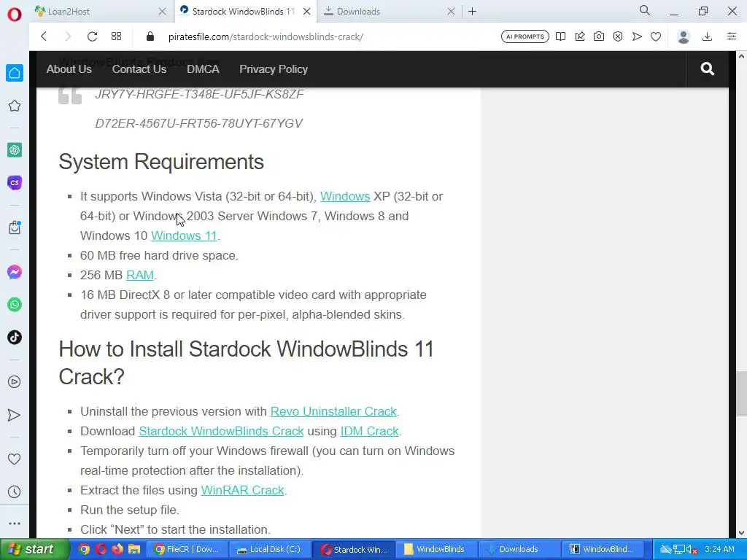Take a snapshot with camera icon
The width and height of the screenshot is (747, 560).
599,36
